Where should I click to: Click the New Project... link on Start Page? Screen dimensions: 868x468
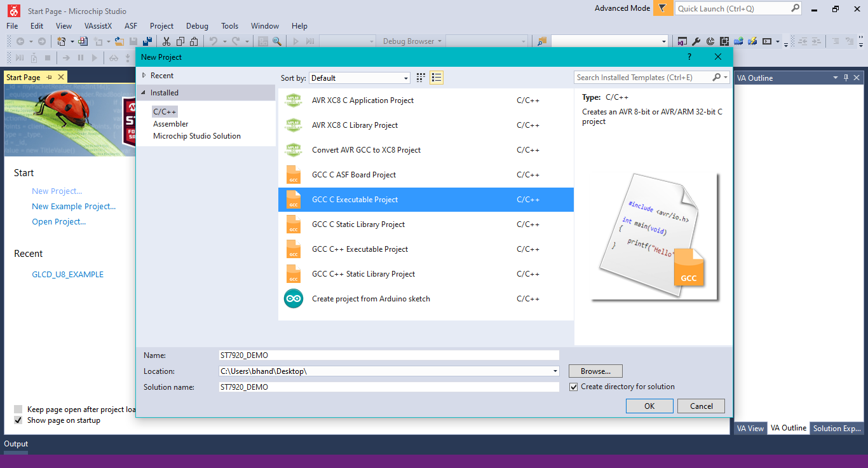[x=57, y=191]
